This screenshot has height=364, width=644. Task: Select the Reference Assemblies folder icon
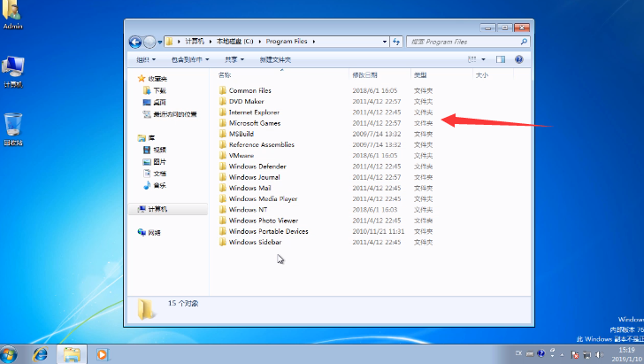point(223,144)
